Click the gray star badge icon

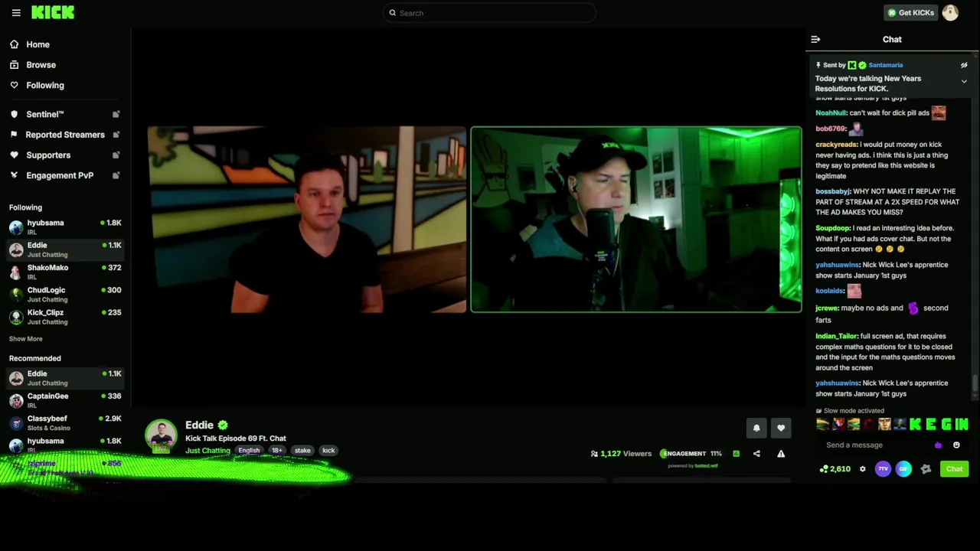(926, 469)
